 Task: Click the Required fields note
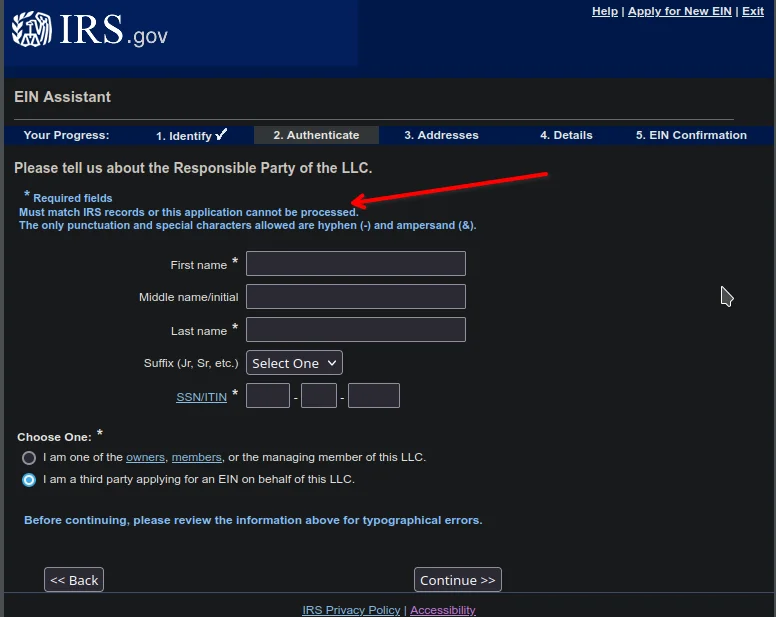68,197
